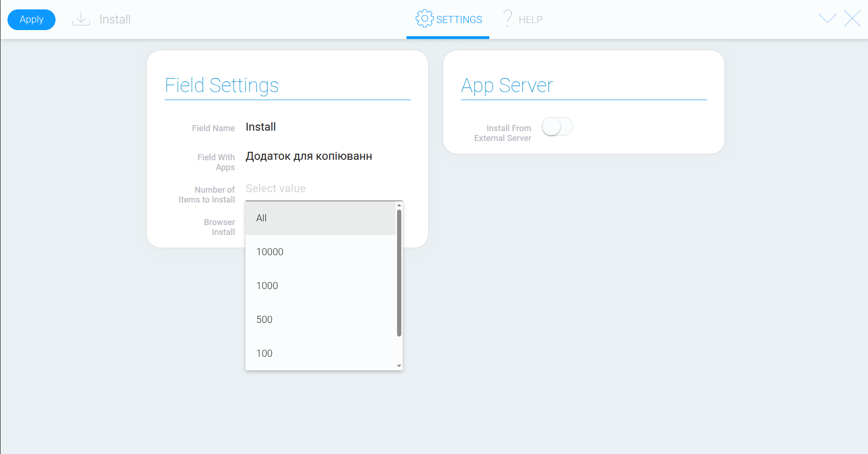
Task: Click the collapse chevron icon in header
Action: pos(828,18)
